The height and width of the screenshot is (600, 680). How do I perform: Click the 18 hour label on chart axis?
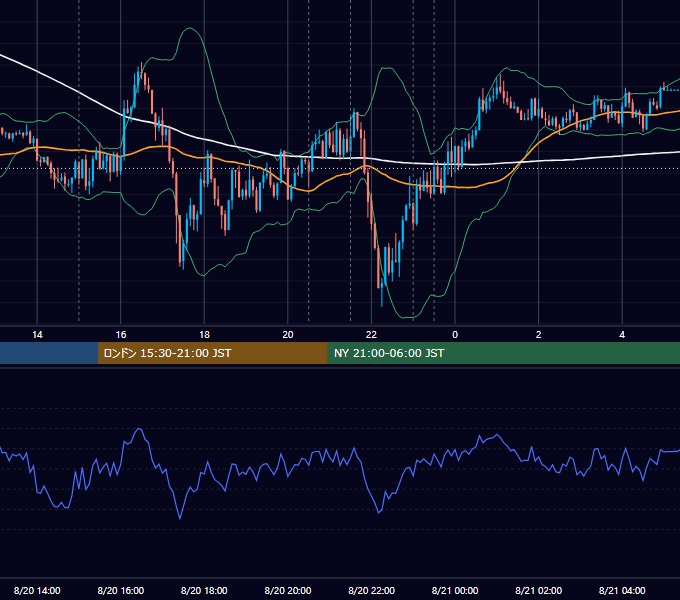click(x=204, y=335)
